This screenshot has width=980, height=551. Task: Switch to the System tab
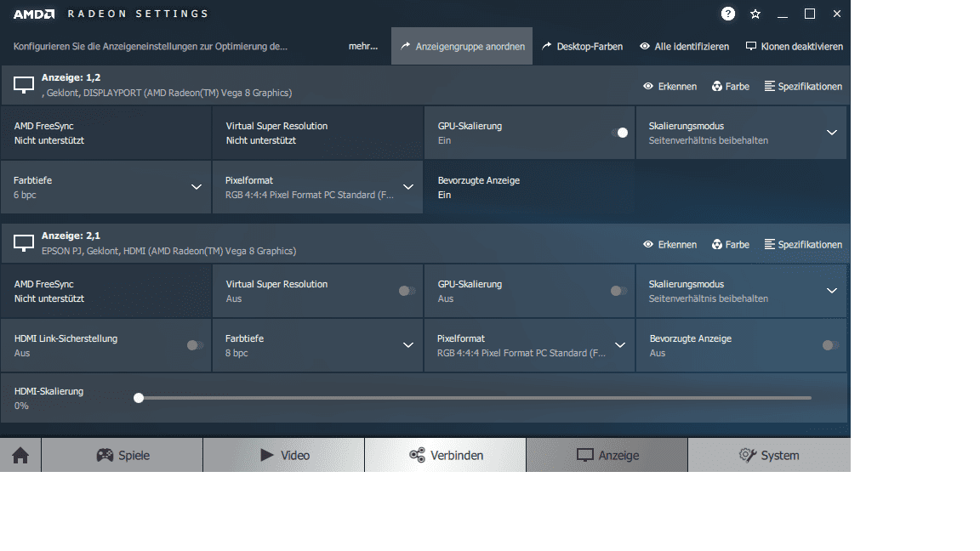coord(769,455)
